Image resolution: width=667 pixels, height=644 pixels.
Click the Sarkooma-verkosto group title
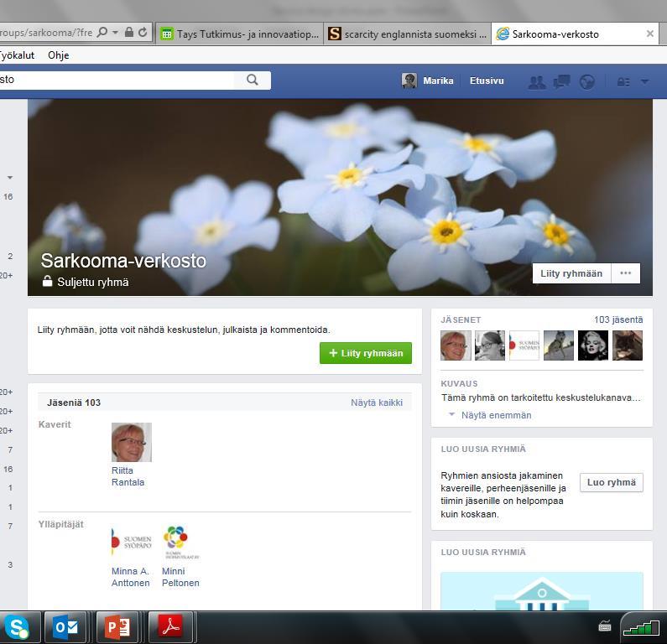(x=123, y=261)
